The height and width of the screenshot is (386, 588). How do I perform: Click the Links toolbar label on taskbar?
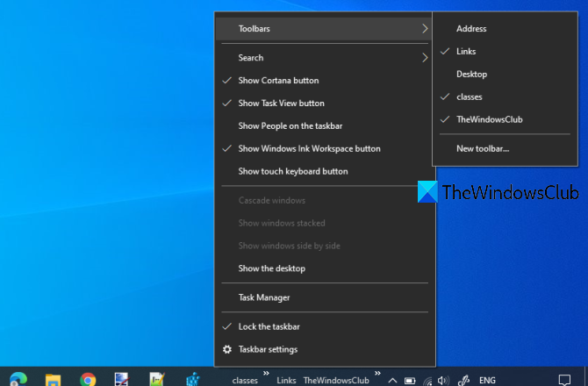pos(286,381)
